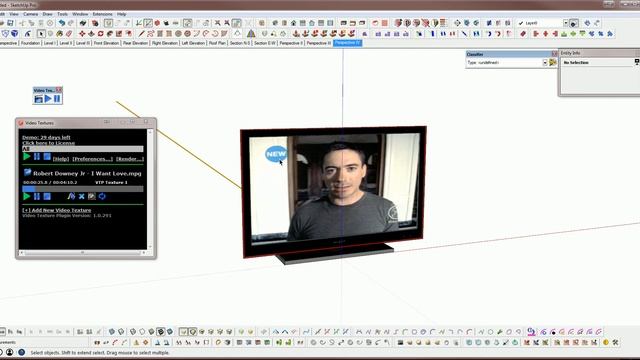Image resolution: width=640 pixels, height=360 pixels.
Task: Click the Undo arrow icon in top toolbar
Action: point(62,23)
